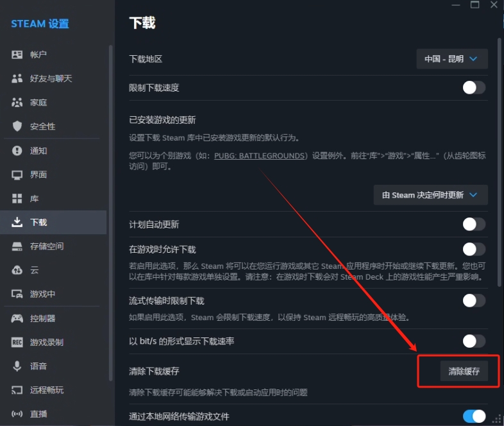Click the microphone icon beside 语音

pyautogui.click(x=17, y=366)
